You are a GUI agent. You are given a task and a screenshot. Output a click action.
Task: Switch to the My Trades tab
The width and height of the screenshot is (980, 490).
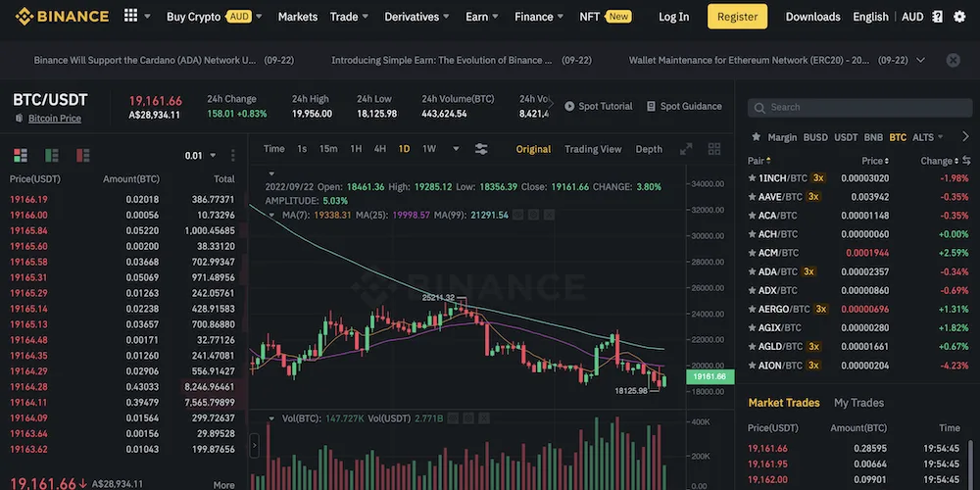pos(858,403)
